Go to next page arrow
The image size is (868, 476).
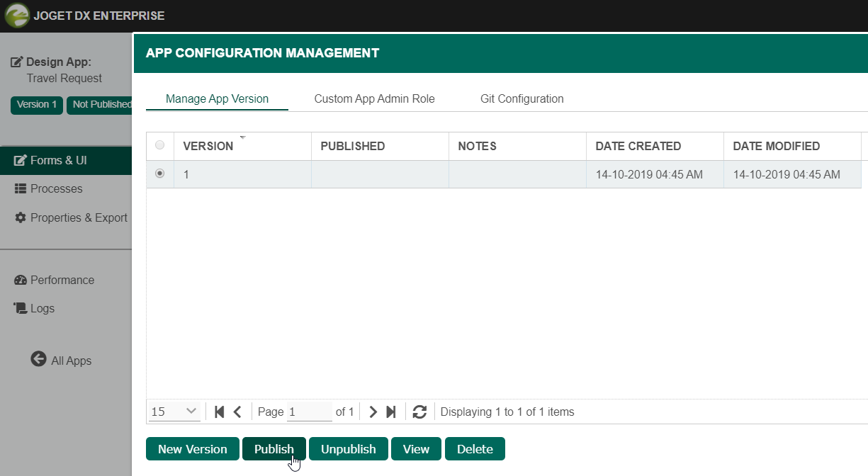[373, 412]
